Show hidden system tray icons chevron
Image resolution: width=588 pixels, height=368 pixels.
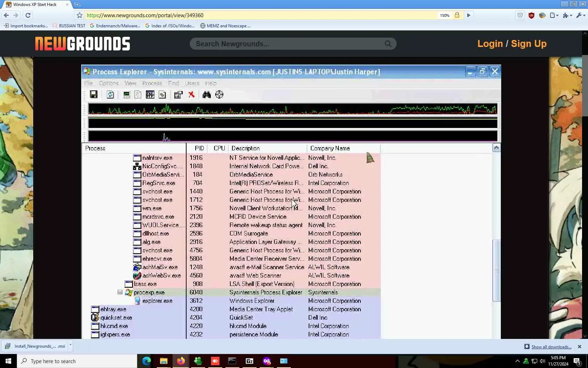coord(517,361)
